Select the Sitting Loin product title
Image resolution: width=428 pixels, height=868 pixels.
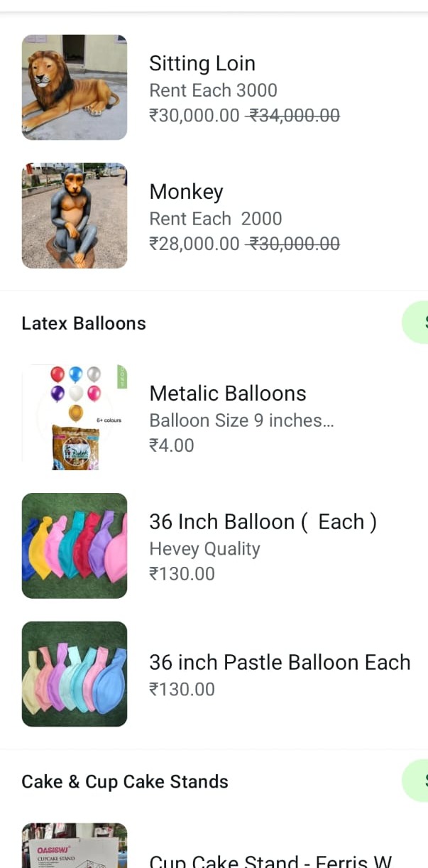coord(202,63)
